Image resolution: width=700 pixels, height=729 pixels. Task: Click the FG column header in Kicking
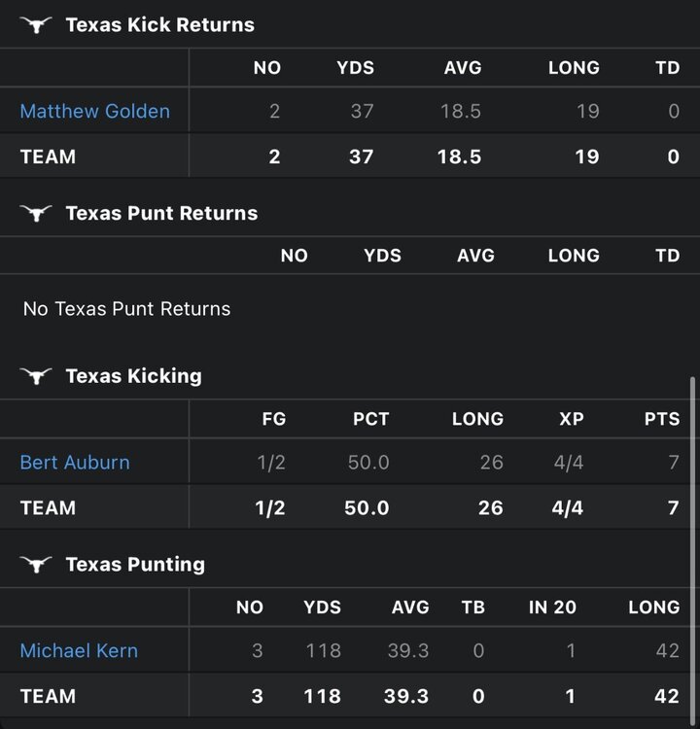tap(273, 419)
